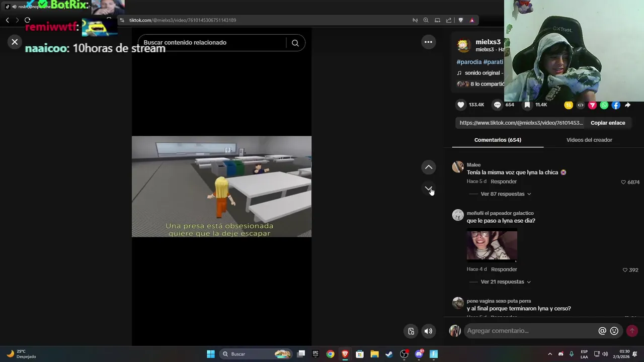Like the video using the heart icon
This screenshot has height=362, width=644.
point(461,105)
